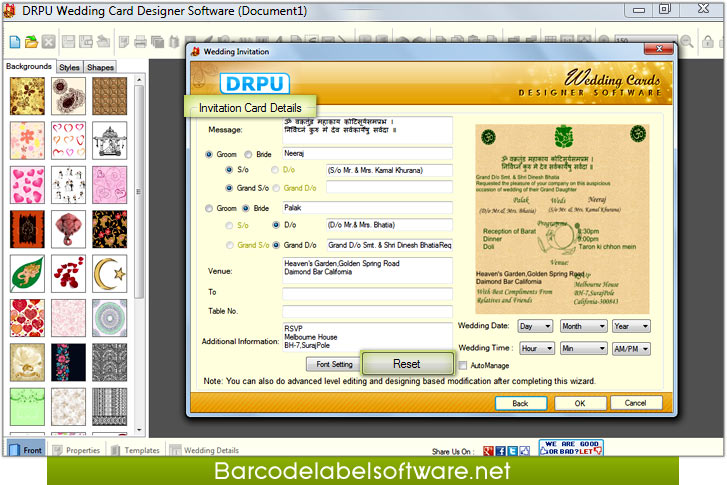Click the Save As toolbar icon
The image size is (727, 485).
tap(86, 42)
